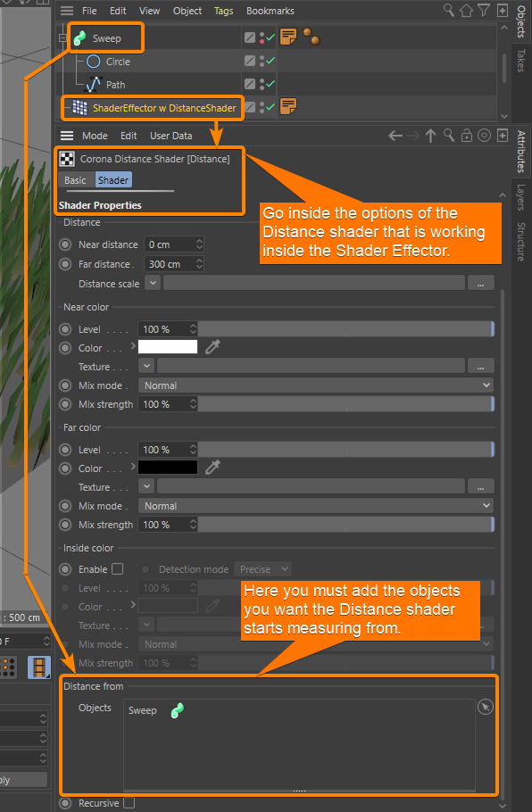Image resolution: width=532 pixels, height=812 pixels.
Task: Click the Far distance animation dot
Action: pyautogui.click(x=65, y=264)
